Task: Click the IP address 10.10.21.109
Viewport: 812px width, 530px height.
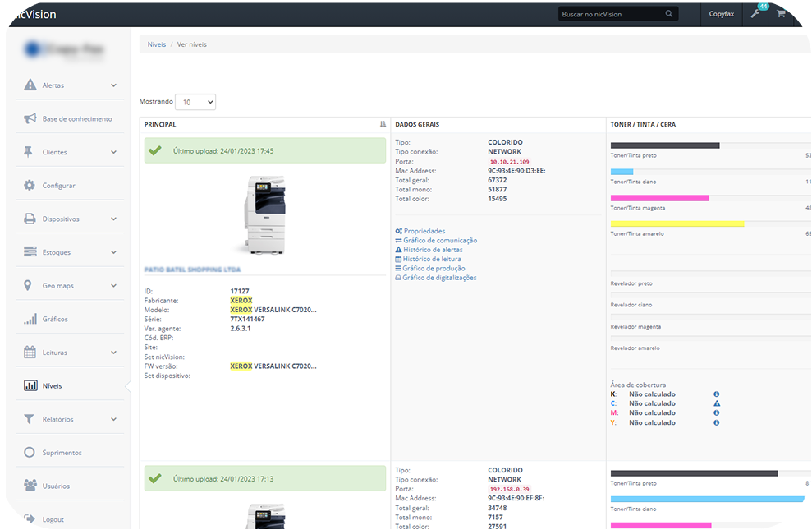Action: click(510, 162)
